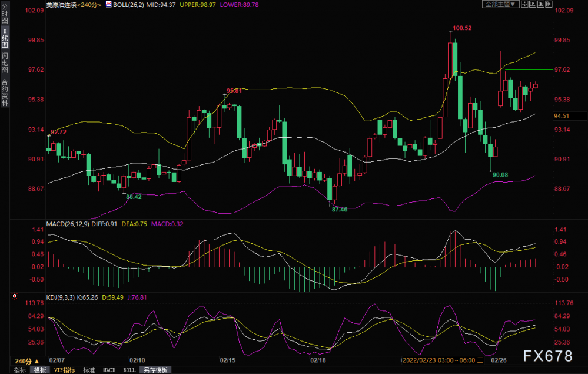Apply the BOLL template

[x=129, y=370]
